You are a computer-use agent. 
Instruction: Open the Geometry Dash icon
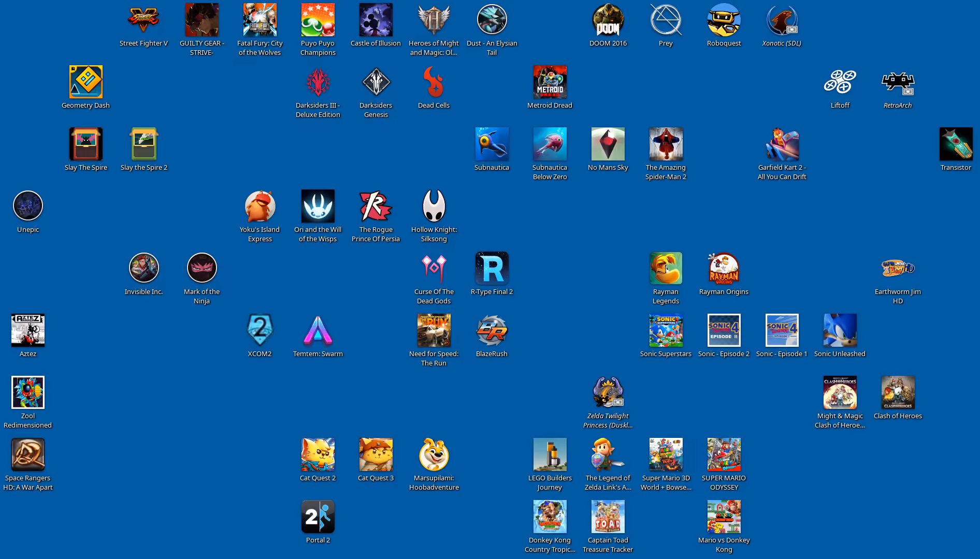85,82
